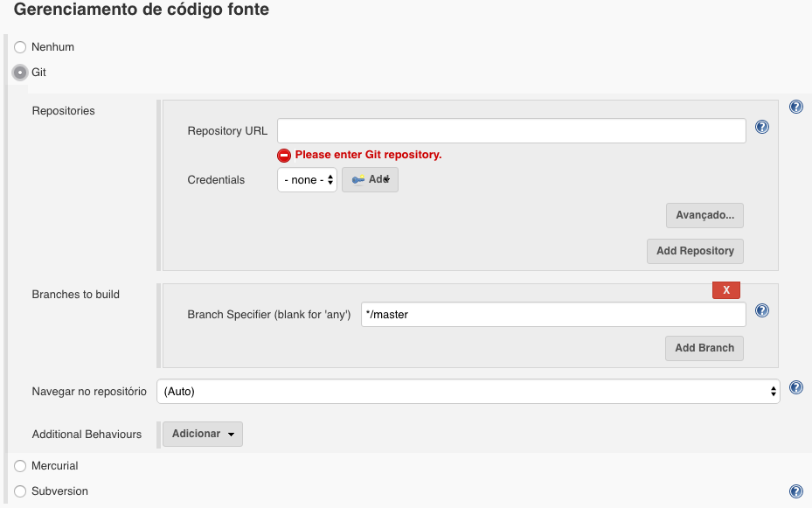Open the Navegar no repositório (Auto) dropdown
Screen dimensions: 812x508
coord(468,392)
